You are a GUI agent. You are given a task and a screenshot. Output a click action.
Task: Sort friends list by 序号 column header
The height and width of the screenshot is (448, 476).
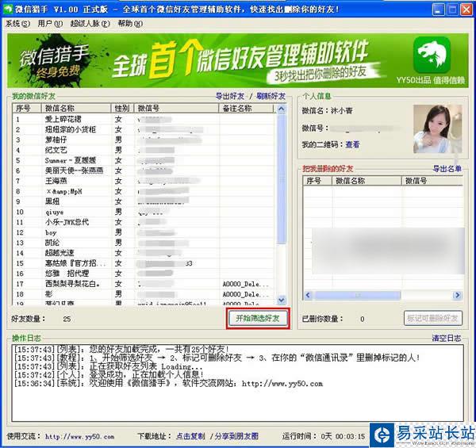point(27,109)
